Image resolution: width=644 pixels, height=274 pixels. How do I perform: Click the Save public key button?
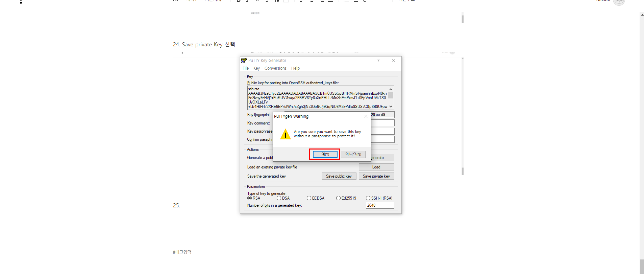[x=339, y=176]
